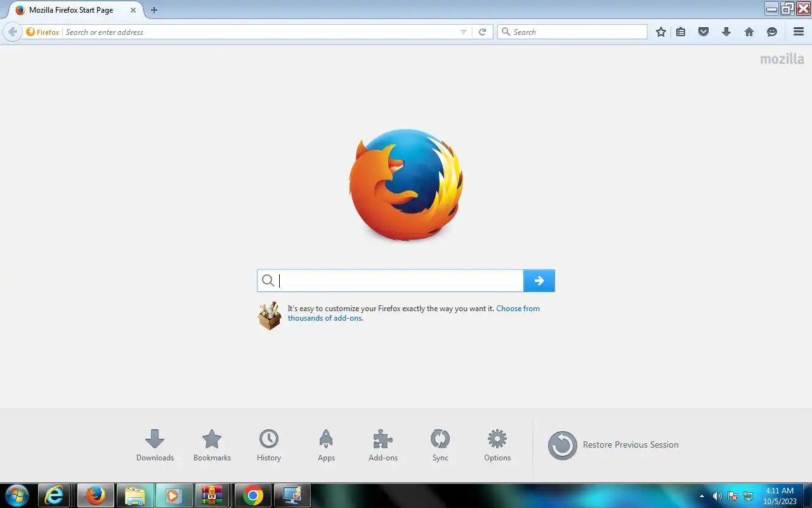This screenshot has width=812, height=508.
Task: Open the hamburger menu
Action: [x=799, y=32]
